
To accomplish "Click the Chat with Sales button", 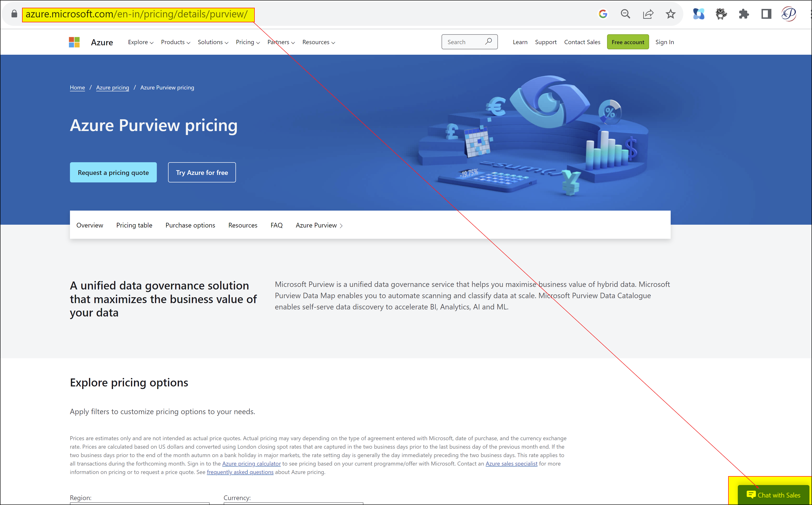I will [x=773, y=495].
